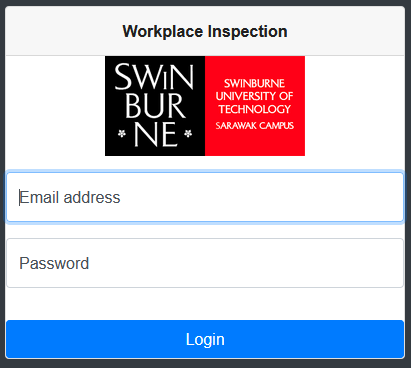Click the white gap above Login button

click(x=205, y=304)
